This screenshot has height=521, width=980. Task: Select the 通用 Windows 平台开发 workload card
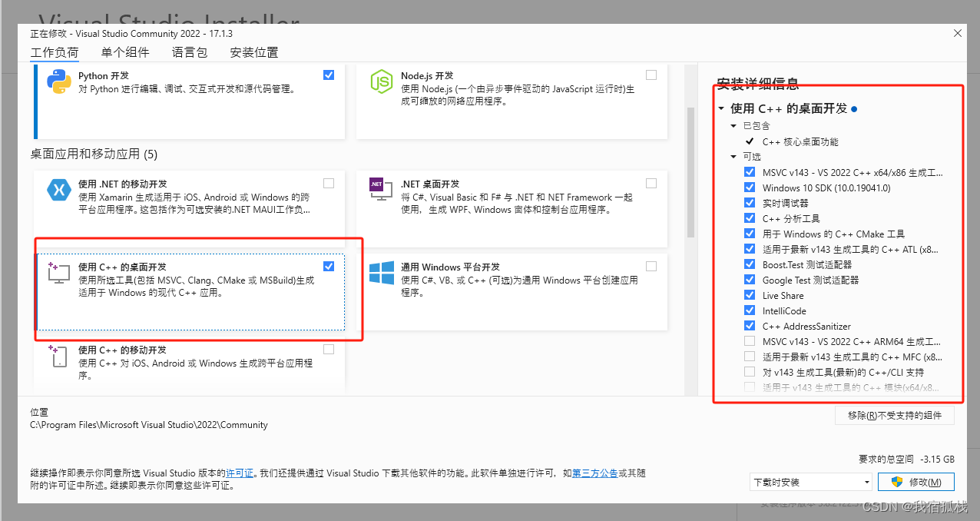click(512, 290)
